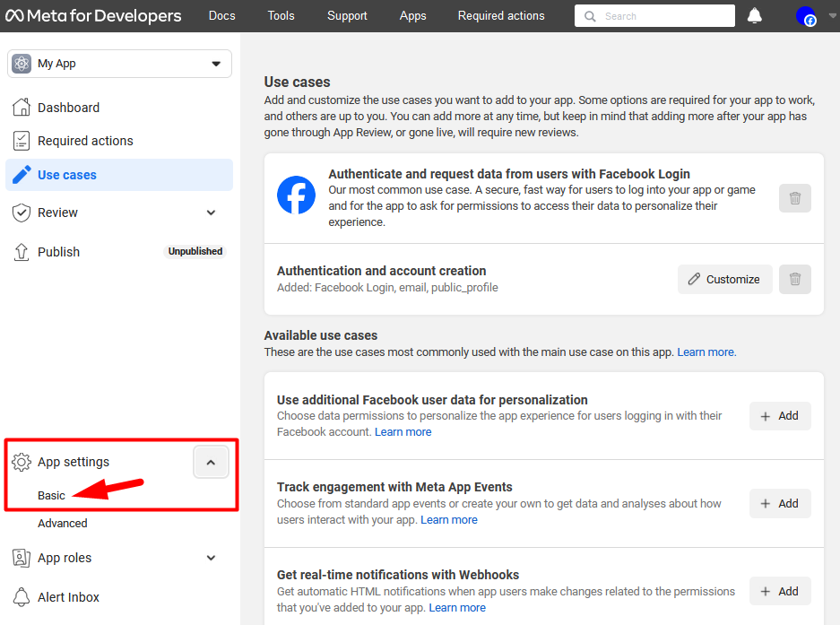Click the Required actions checklist icon
The height and width of the screenshot is (625, 840).
pos(22,141)
